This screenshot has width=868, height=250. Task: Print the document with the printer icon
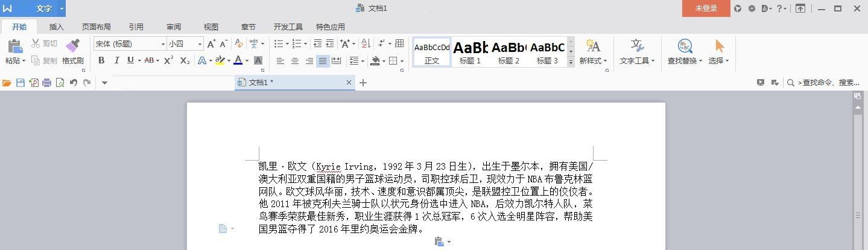[x=47, y=83]
